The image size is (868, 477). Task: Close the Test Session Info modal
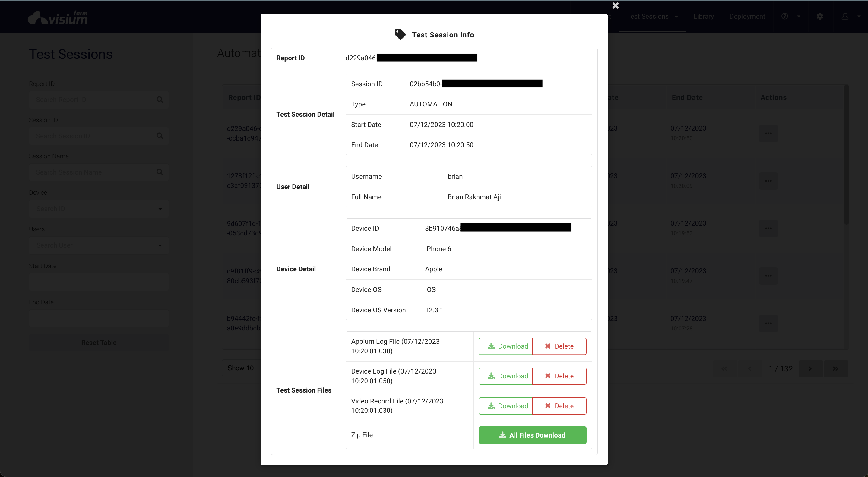[x=615, y=5]
